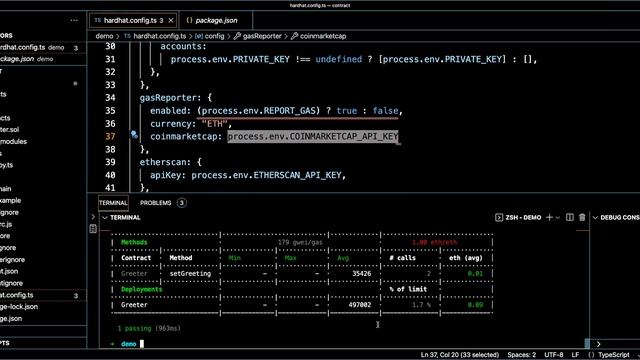640x360 pixels.
Task: Click the lightbulb quick-fix icon on line 37
Action: 134,134
